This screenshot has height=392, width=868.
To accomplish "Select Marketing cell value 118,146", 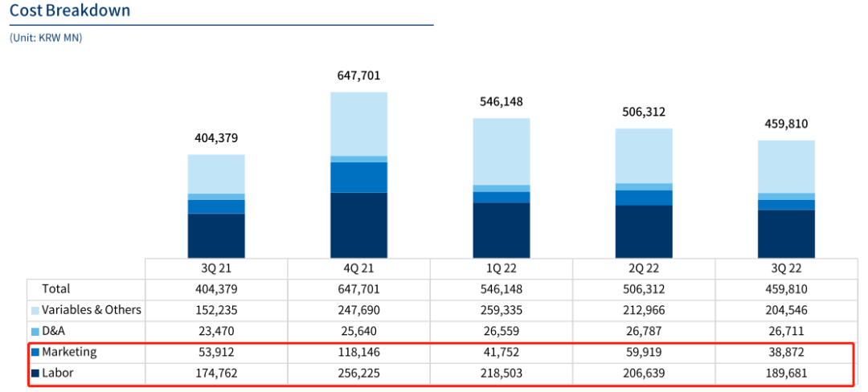I will coord(358,352).
